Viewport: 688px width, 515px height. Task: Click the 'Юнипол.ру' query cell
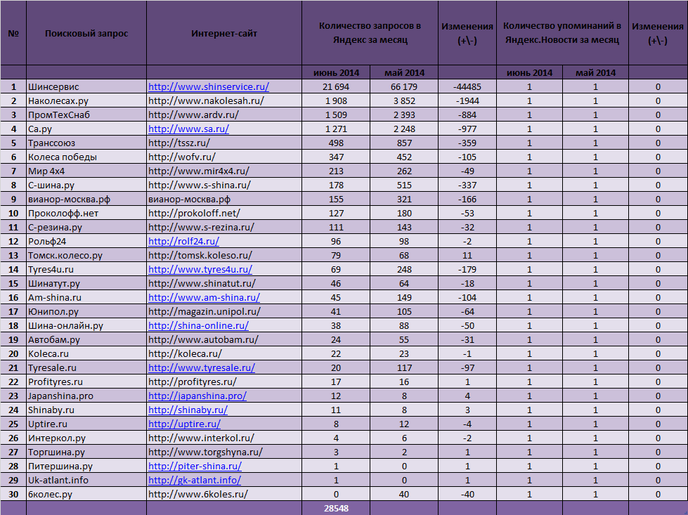pos(86,311)
